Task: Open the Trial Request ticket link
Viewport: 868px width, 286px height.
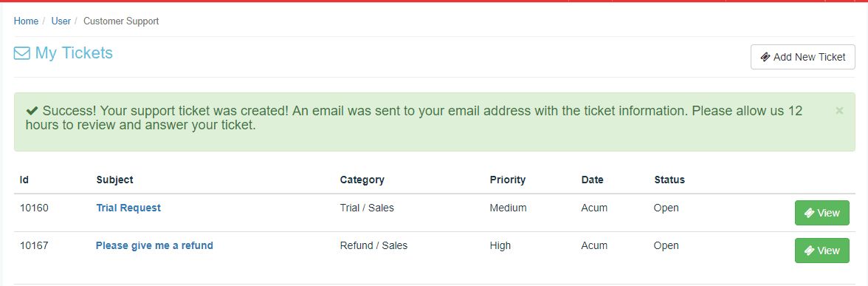Action: point(128,208)
